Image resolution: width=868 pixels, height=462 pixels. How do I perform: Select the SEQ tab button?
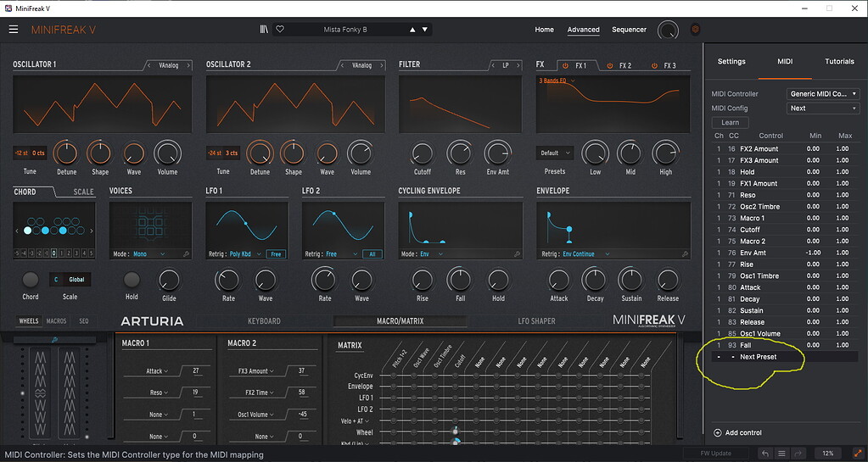(84, 321)
